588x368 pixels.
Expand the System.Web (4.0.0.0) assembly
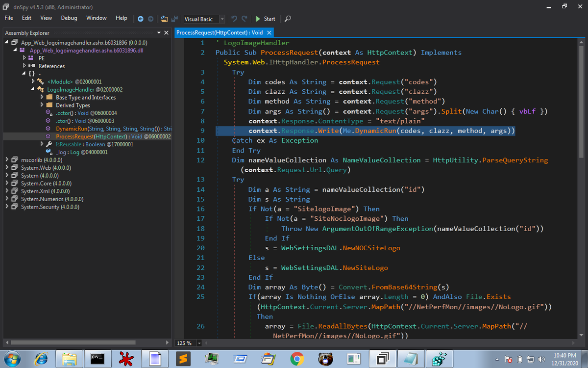7,168
